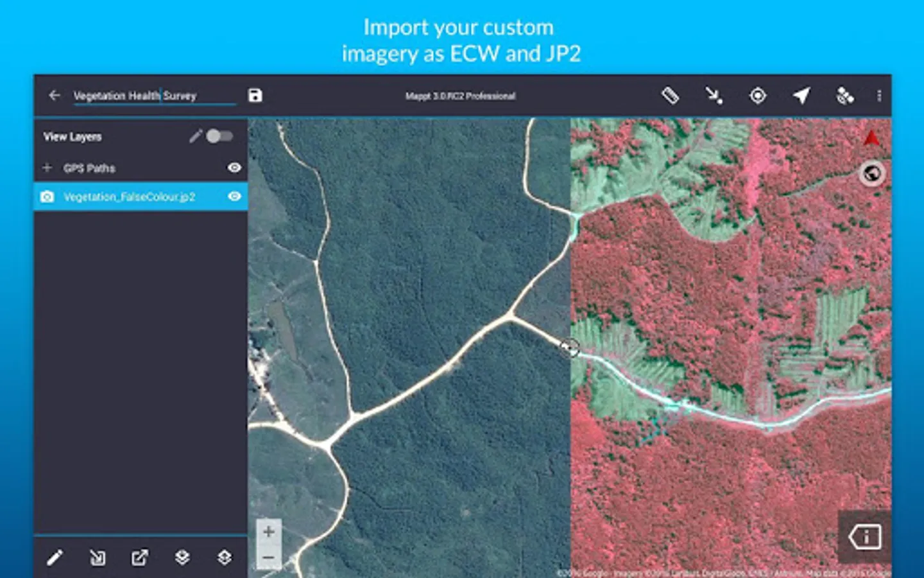Select the go-to-point arrow tool
The width and height of the screenshot is (924, 578).
714,96
